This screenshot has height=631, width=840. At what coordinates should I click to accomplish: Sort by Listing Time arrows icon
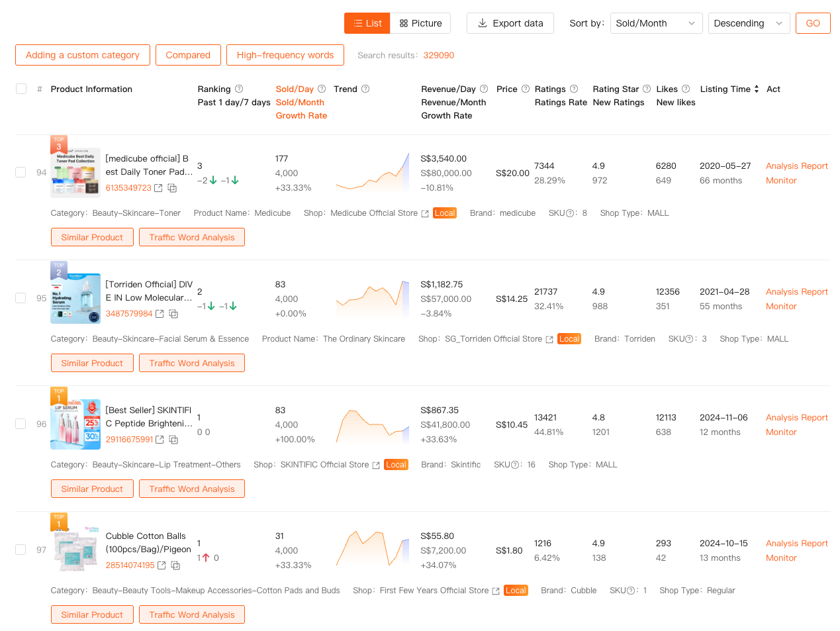point(756,89)
